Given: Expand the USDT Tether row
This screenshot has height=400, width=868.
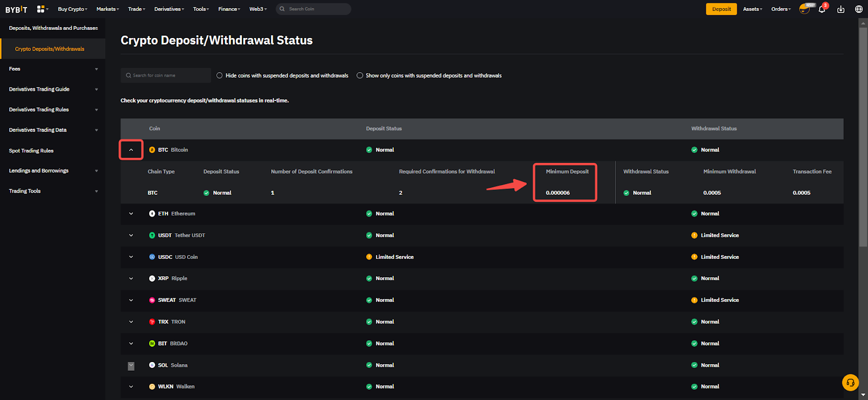Looking at the screenshot, I should point(131,236).
